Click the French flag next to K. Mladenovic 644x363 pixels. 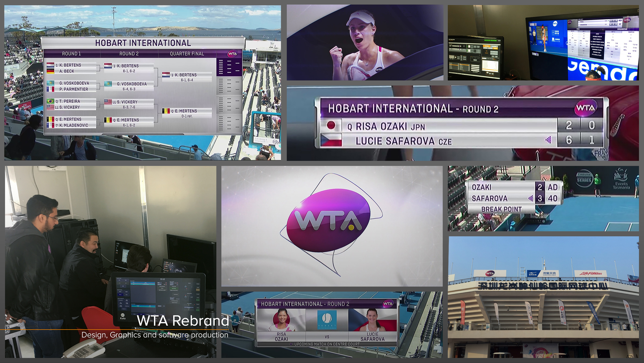[50, 125]
